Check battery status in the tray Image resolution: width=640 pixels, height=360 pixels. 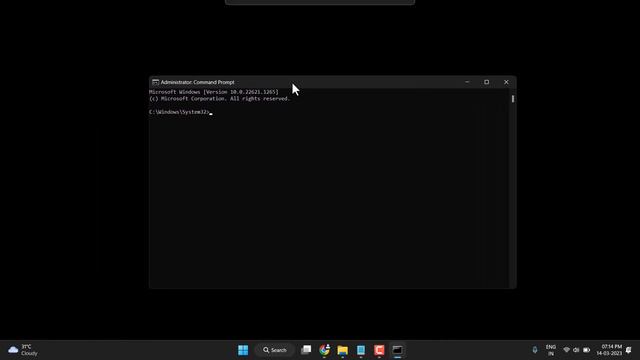tap(587, 350)
